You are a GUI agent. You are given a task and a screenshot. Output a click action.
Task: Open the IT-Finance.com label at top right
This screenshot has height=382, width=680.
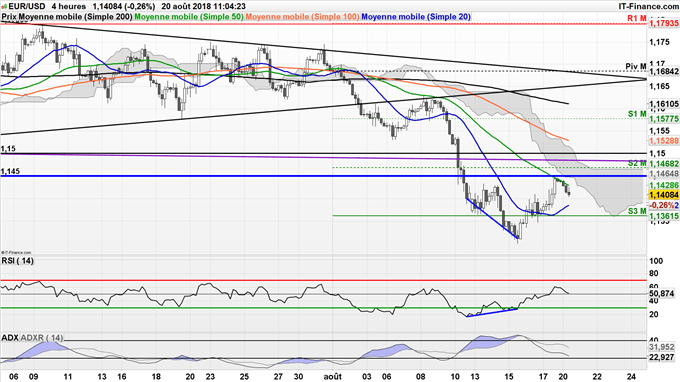(x=648, y=7)
